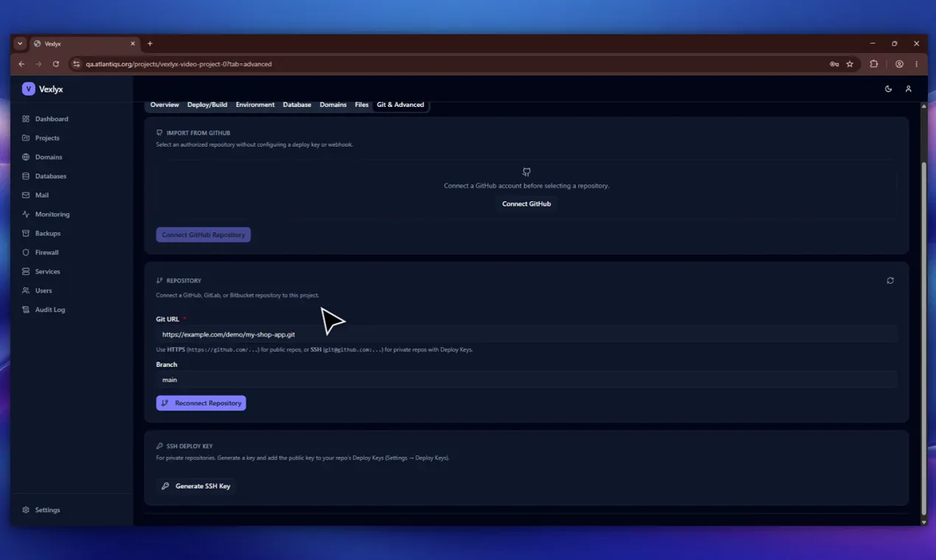Click browser forward arrow
Image resolution: width=936 pixels, height=560 pixels.
(38, 64)
